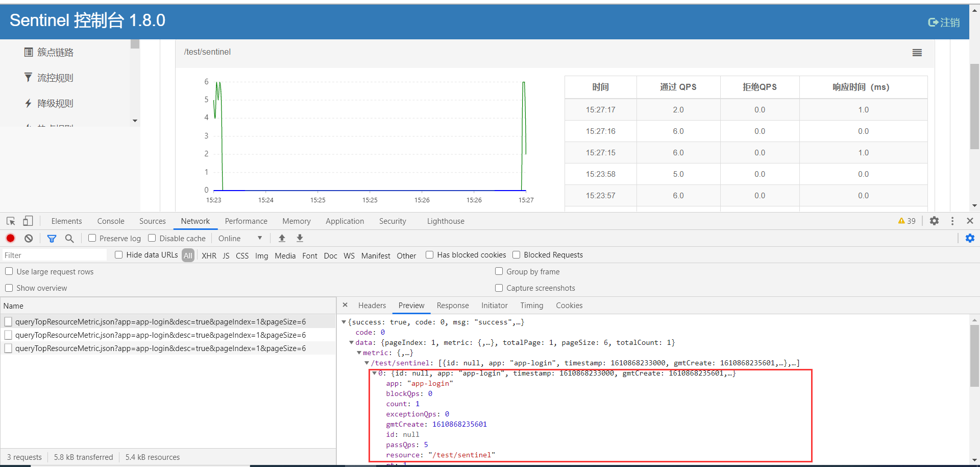Viewport: 980px width, 467px height.
Task: Toggle the network filter funnel icon
Action: pyautogui.click(x=52, y=238)
